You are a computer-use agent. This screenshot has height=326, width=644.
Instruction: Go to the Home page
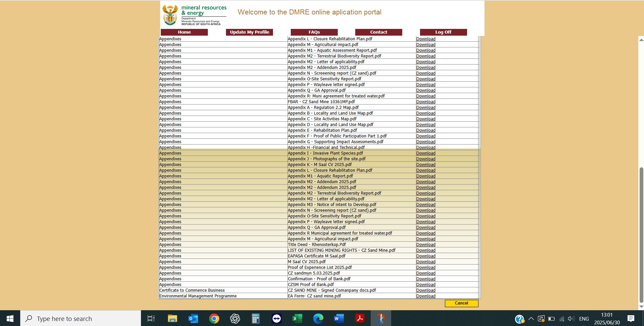pos(184,32)
